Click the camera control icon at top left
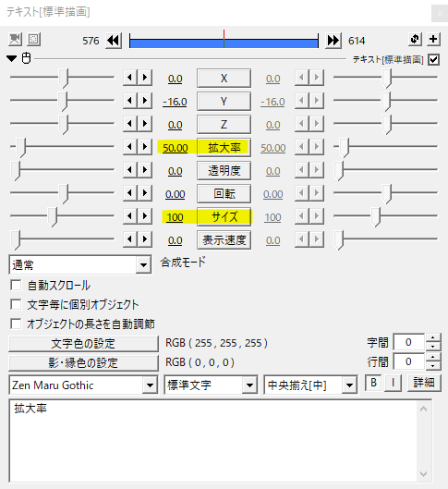This screenshot has height=489, width=448. [15, 40]
